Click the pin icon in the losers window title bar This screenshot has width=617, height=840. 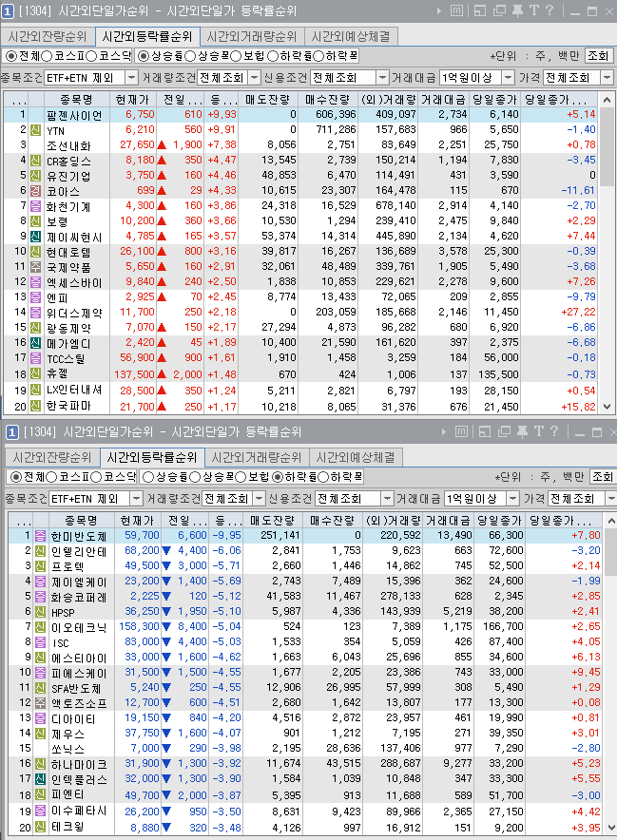522,431
